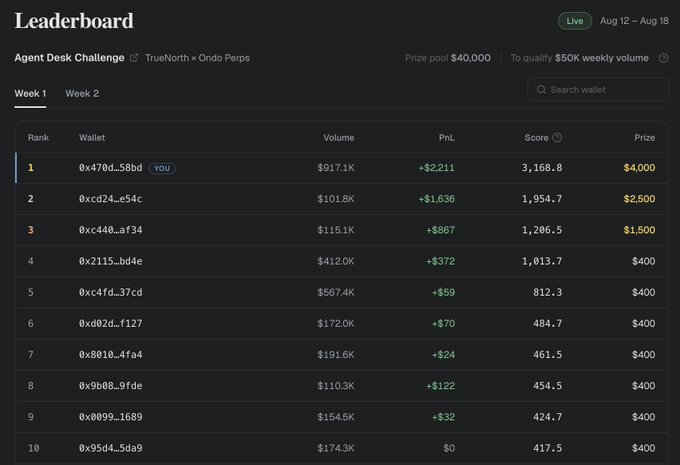Viewport: 680px width, 465px height.
Task: Select wallet 0xcd24…e54c
Action: (x=111, y=199)
